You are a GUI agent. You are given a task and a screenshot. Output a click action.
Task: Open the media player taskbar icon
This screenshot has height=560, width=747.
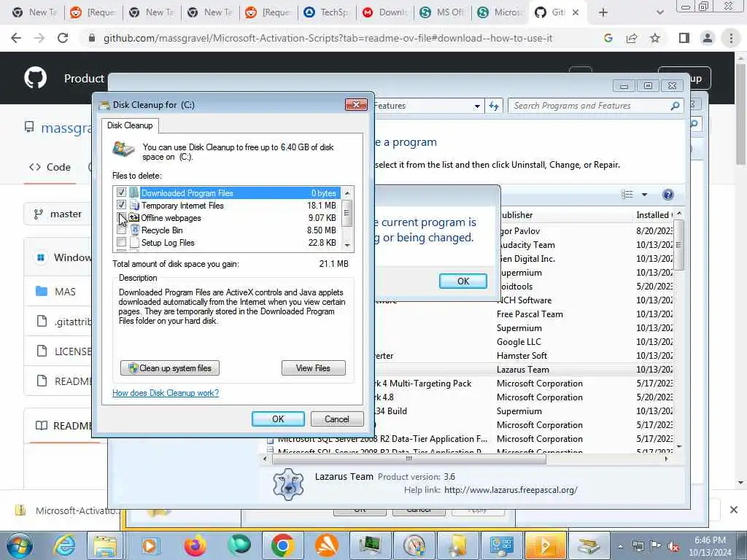pyautogui.click(x=150, y=545)
